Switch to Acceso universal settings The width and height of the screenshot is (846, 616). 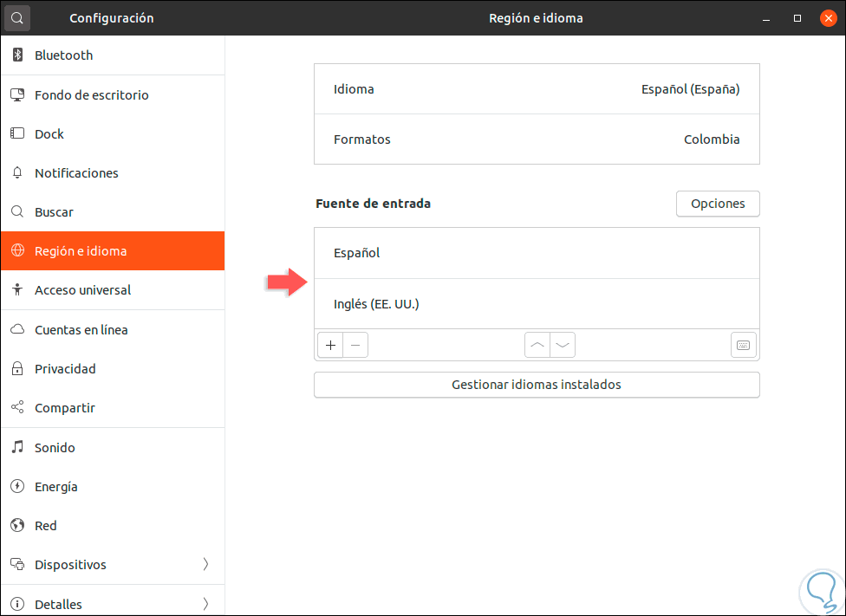pos(82,290)
